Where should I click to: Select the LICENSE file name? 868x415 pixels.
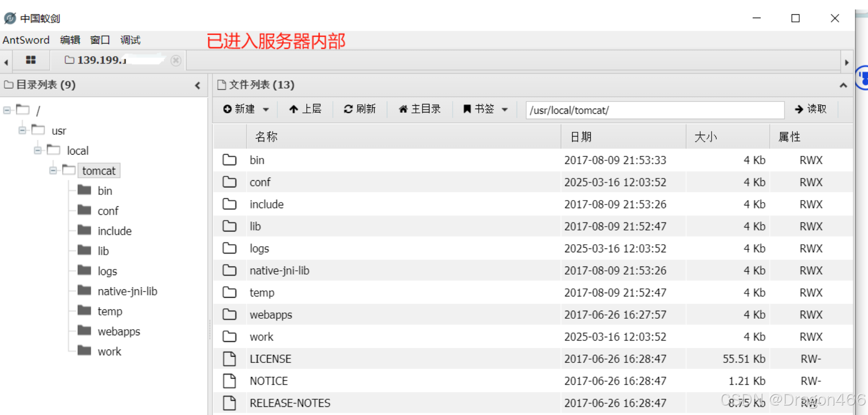pyautogui.click(x=271, y=359)
